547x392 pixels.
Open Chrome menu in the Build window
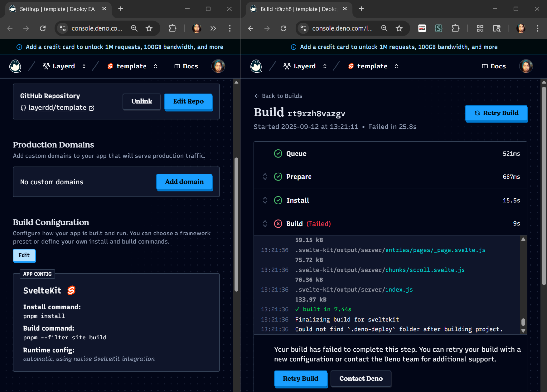pos(538,28)
